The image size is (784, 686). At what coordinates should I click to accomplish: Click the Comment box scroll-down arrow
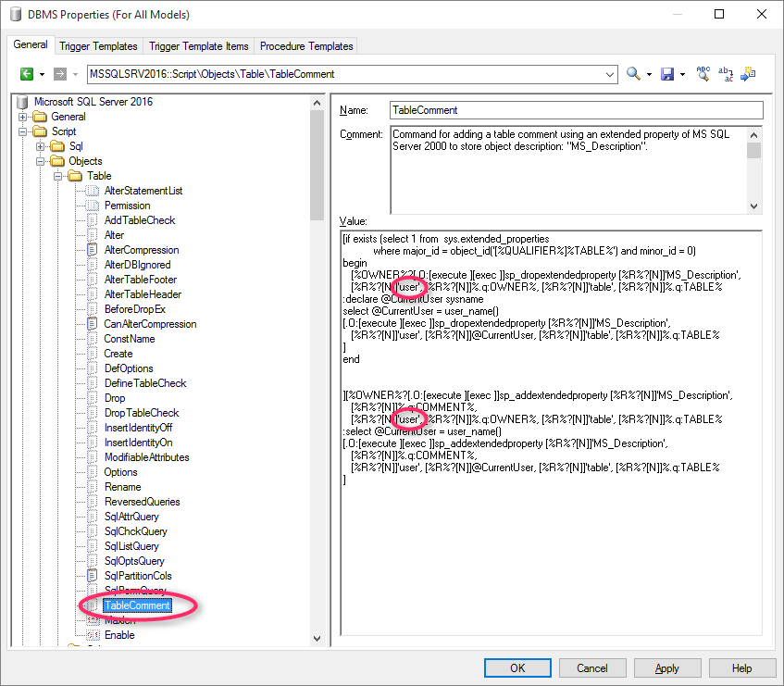pos(754,206)
